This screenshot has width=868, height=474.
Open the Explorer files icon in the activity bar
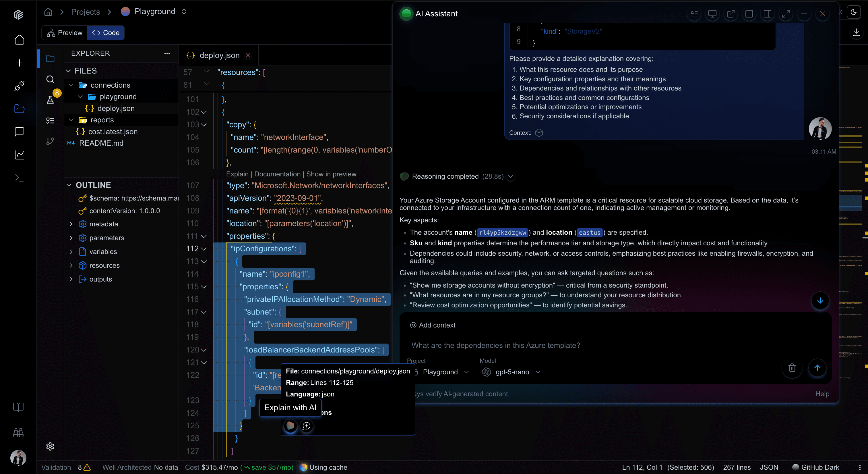pos(50,58)
